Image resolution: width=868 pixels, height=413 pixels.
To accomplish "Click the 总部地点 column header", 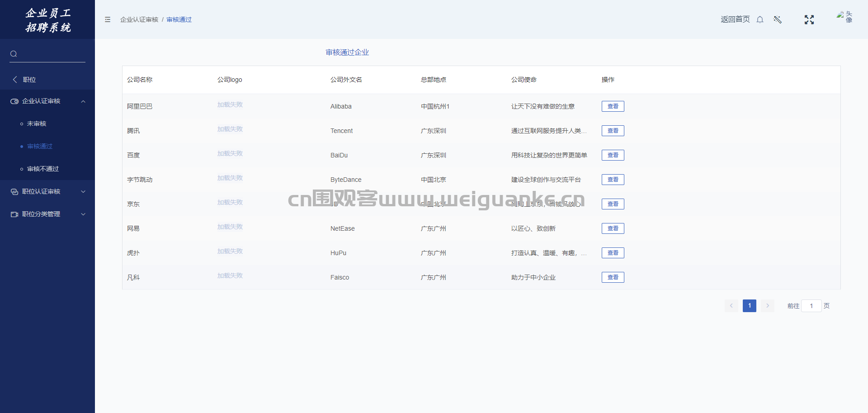I will pos(434,80).
